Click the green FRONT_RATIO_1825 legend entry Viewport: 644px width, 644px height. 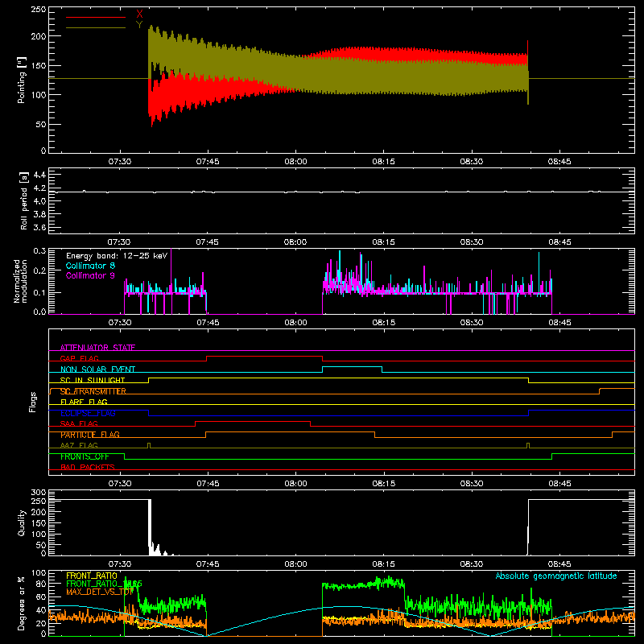tap(104, 584)
